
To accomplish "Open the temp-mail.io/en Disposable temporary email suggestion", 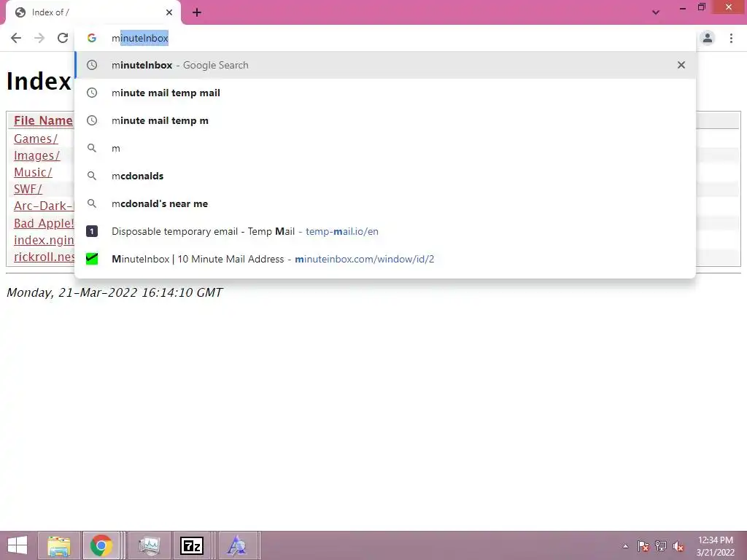I will pyautogui.click(x=385, y=231).
